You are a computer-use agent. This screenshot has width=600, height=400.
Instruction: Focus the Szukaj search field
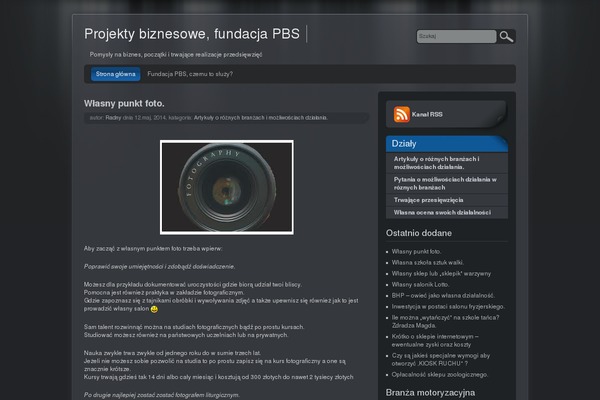pyautogui.click(x=456, y=36)
